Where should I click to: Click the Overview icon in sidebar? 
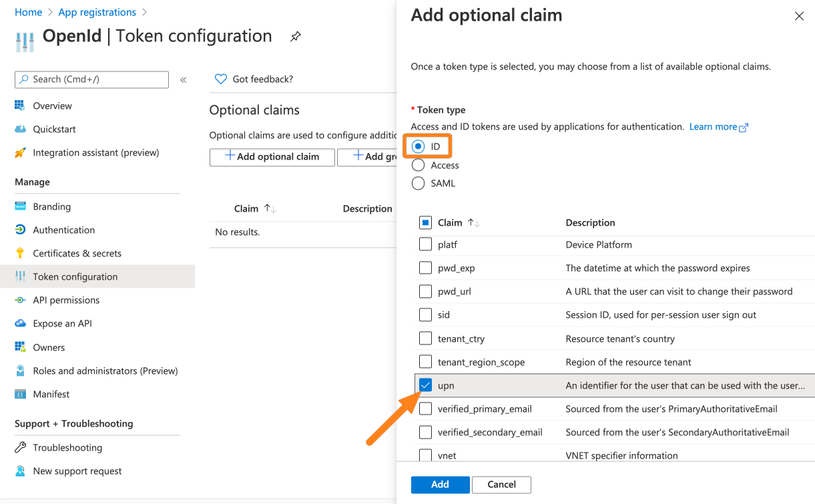[20, 105]
